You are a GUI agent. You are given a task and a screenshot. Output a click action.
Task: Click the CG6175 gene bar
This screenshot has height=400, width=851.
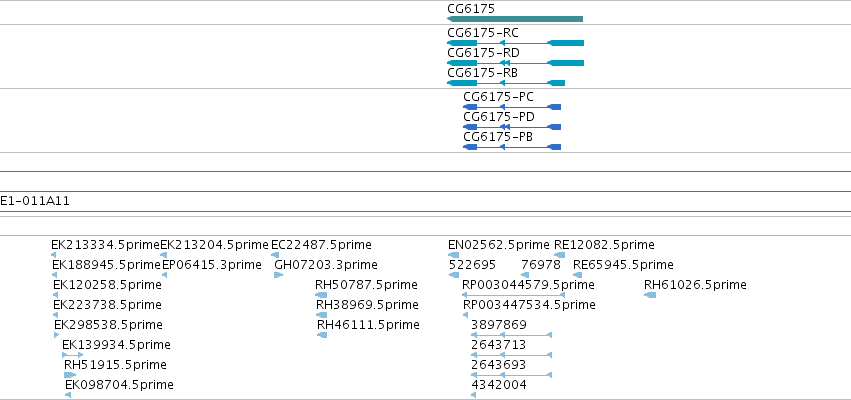point(515,19)
